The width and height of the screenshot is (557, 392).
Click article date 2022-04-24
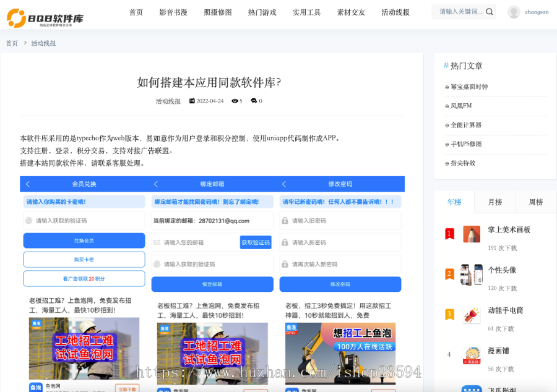point(210,101)
